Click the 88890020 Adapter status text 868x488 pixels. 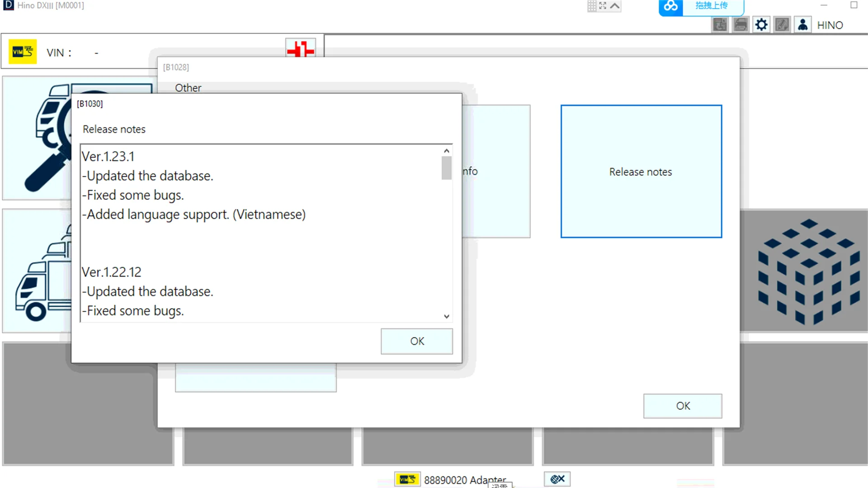point(465,480)
